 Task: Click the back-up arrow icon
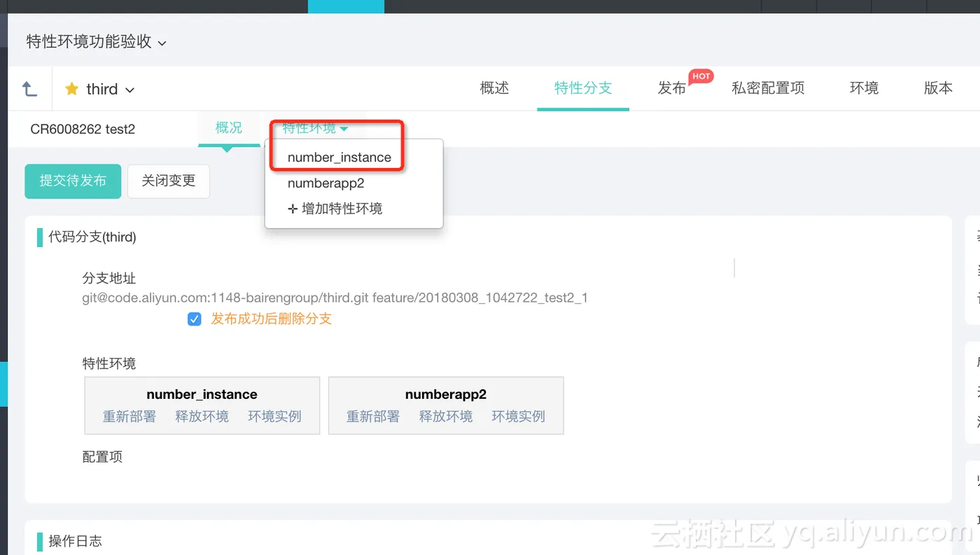(x=29, y=89)
